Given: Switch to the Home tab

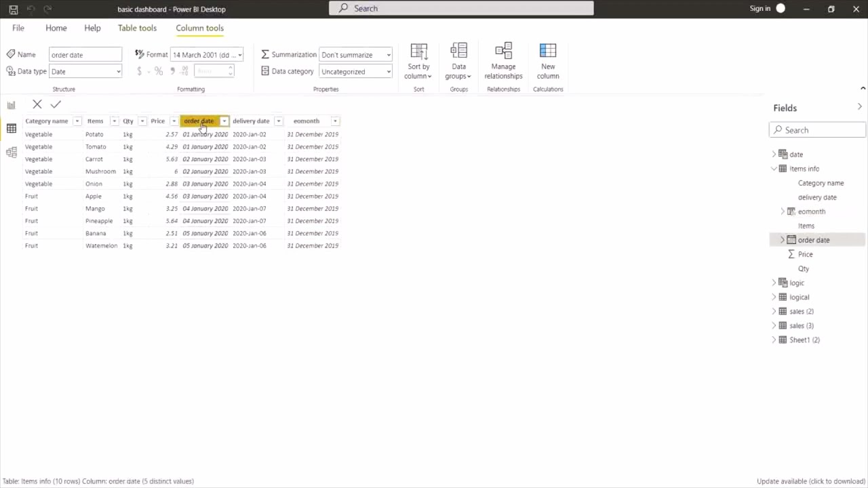Looking at the screenshot, I should point(56,28).
